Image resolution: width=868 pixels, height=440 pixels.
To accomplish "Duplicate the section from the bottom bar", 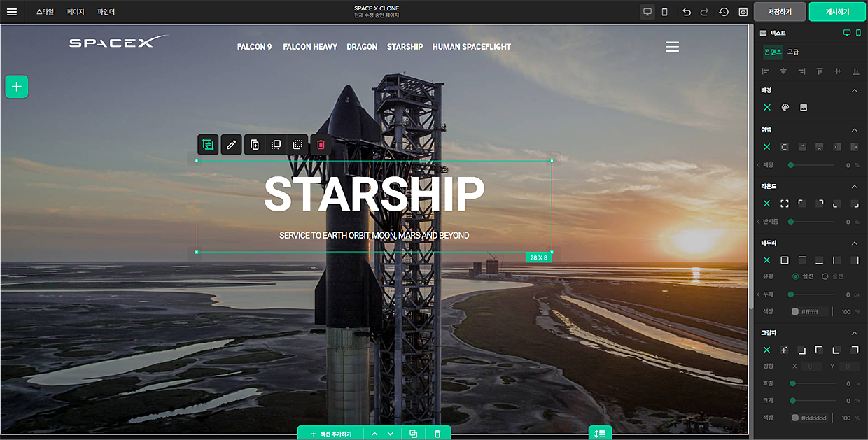I will tap(414, 434).
